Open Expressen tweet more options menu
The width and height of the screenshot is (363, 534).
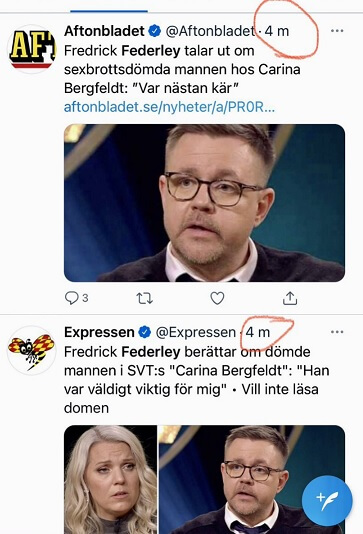[337, 332]
